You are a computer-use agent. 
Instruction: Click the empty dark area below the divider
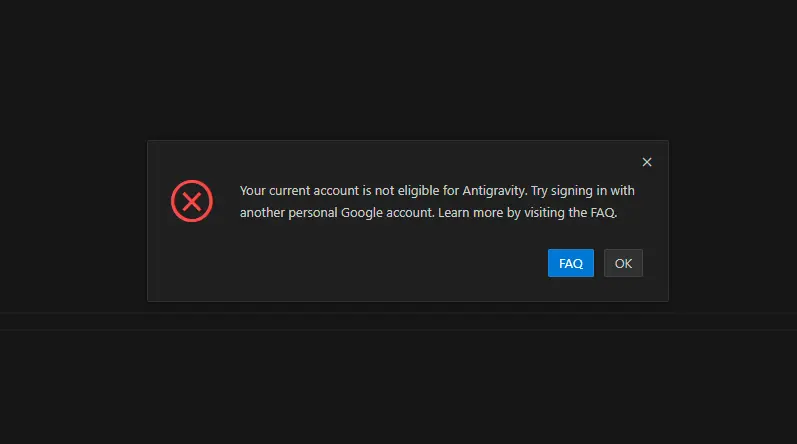click(x=400, y=390)
